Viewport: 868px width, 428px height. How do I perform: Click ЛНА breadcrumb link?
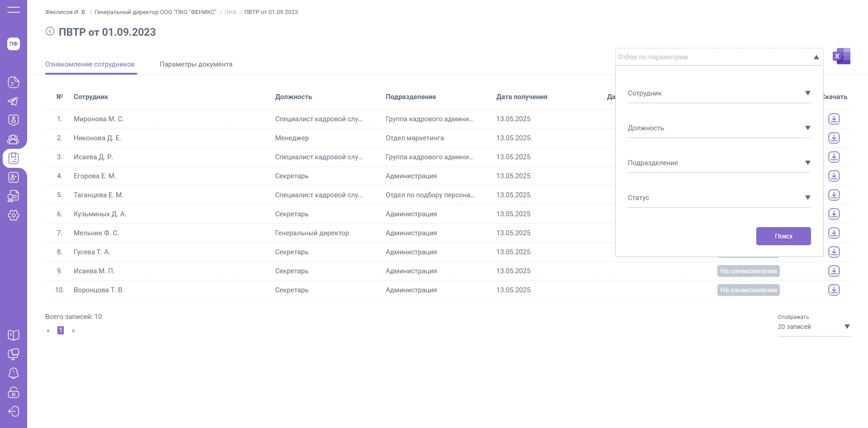click(x=230, y=12)
